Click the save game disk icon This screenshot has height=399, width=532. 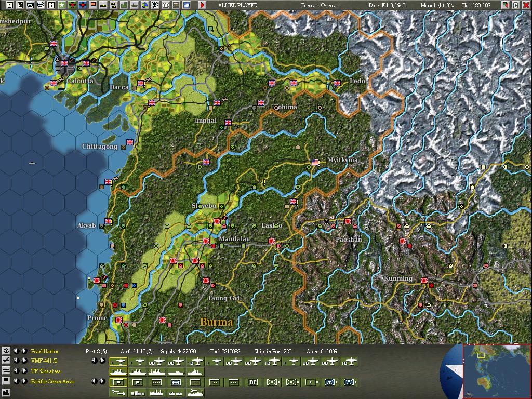(10, 5)
